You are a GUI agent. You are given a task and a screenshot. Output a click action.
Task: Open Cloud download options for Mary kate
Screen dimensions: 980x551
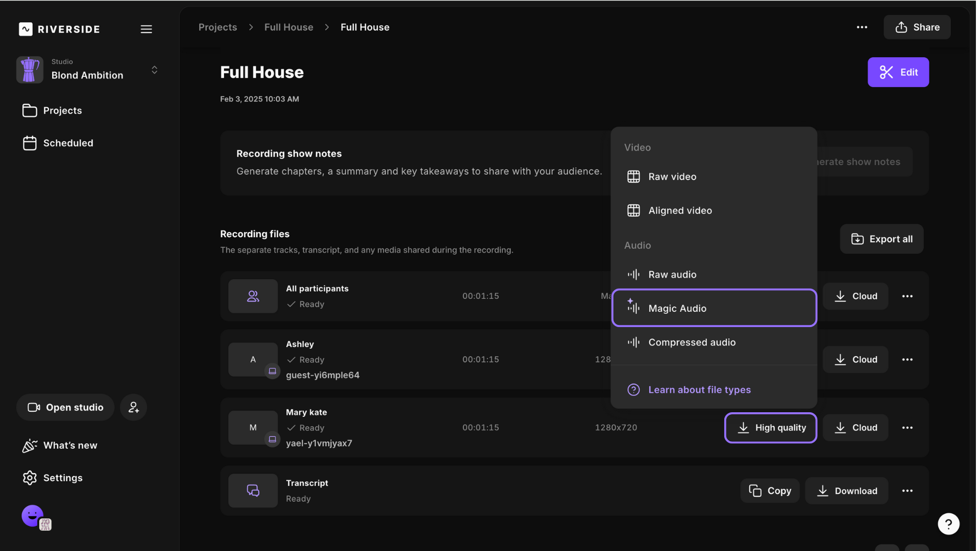point(855,428)
